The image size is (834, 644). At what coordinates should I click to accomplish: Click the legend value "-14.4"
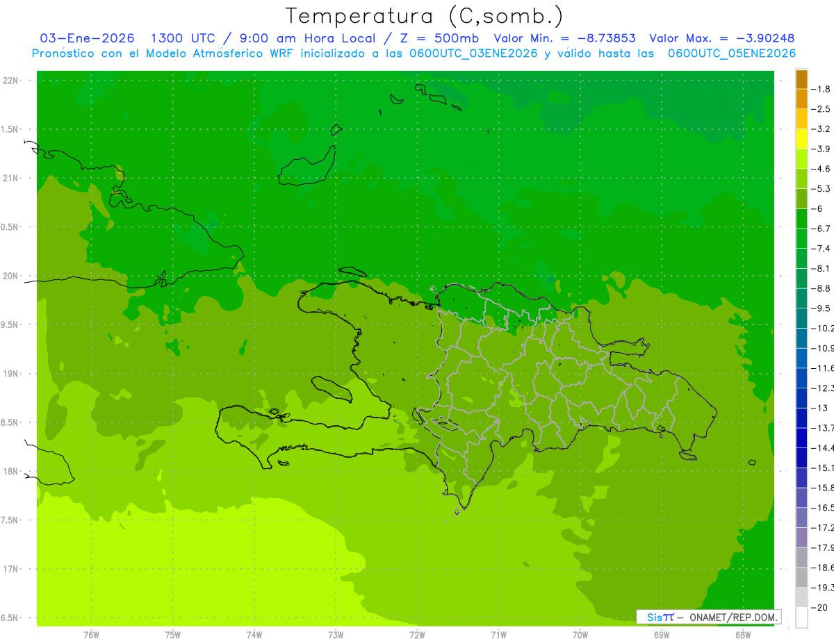pos(822,448)
